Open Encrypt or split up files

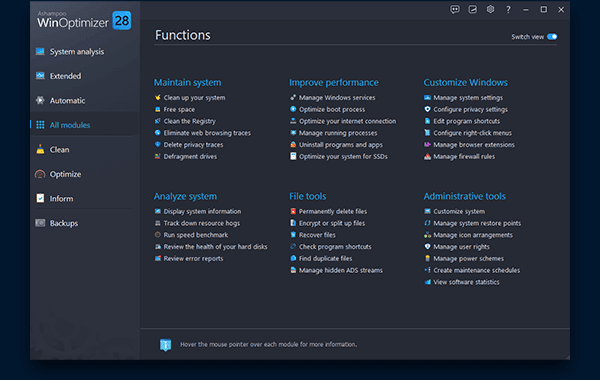[332, 223]
